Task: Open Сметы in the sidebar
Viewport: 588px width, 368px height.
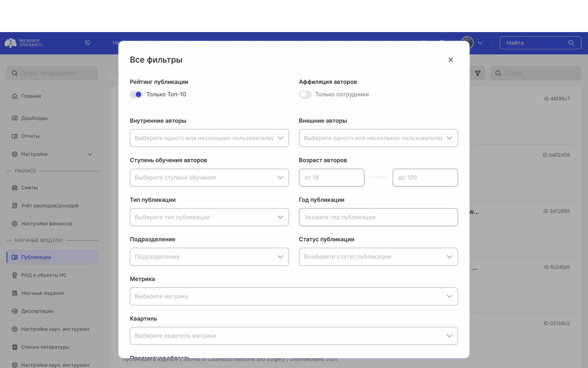Action: tap(52, 188)
